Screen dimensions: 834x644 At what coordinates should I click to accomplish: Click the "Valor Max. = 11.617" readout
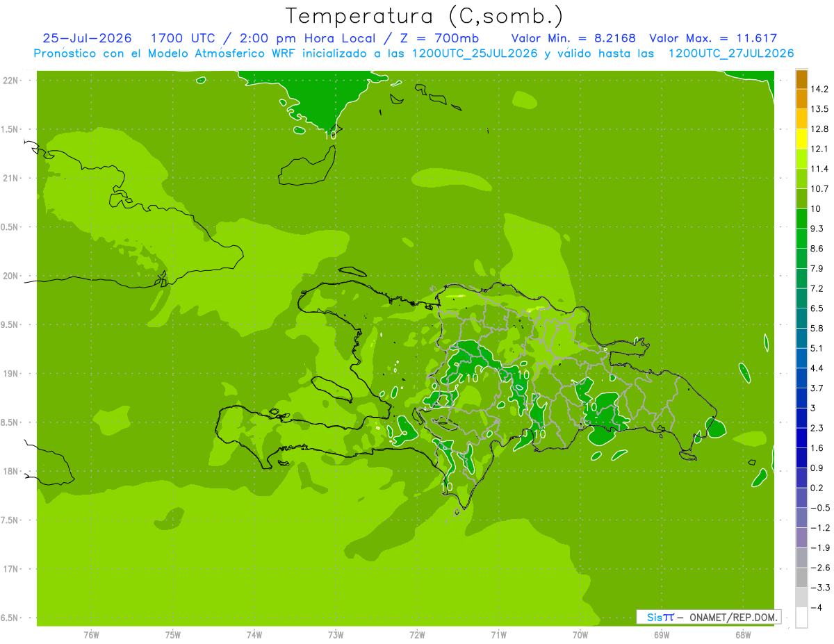(x=713, y=38)
